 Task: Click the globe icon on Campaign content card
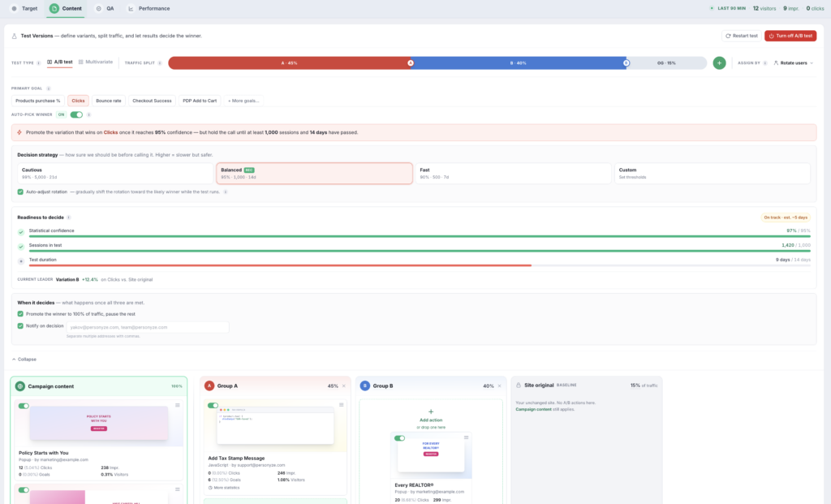20,386
